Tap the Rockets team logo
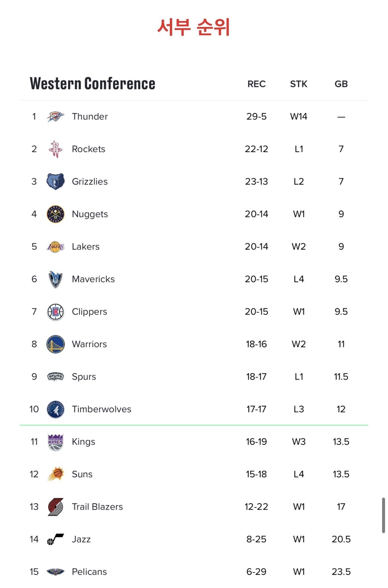 55,149
